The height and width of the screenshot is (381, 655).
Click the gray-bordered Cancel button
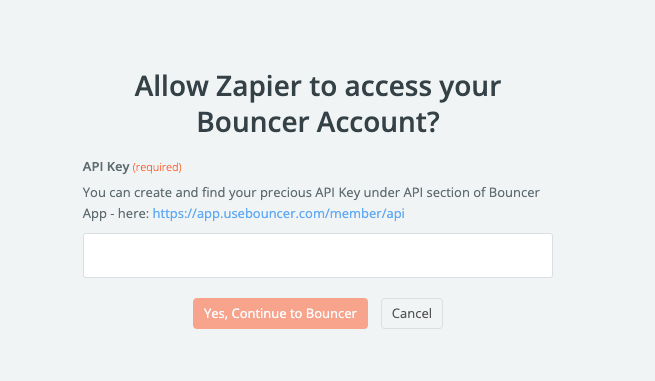click(x=411, y=313)
